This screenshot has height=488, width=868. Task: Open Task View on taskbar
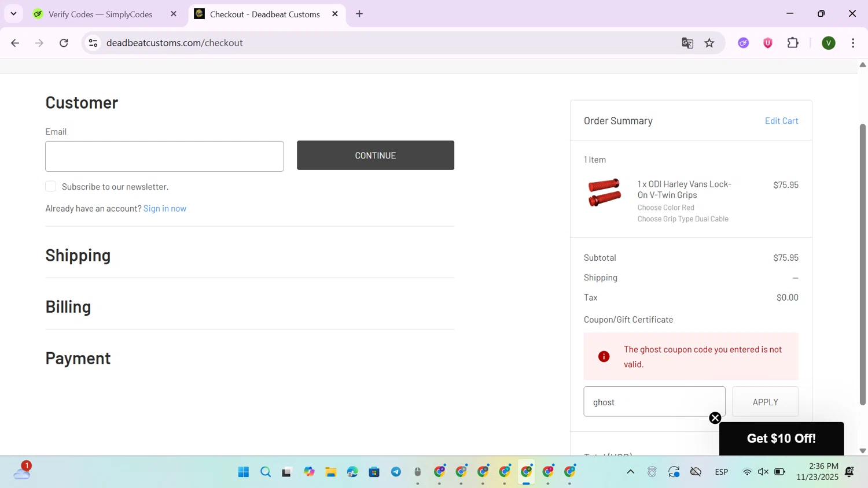click(x=287, y=472)
